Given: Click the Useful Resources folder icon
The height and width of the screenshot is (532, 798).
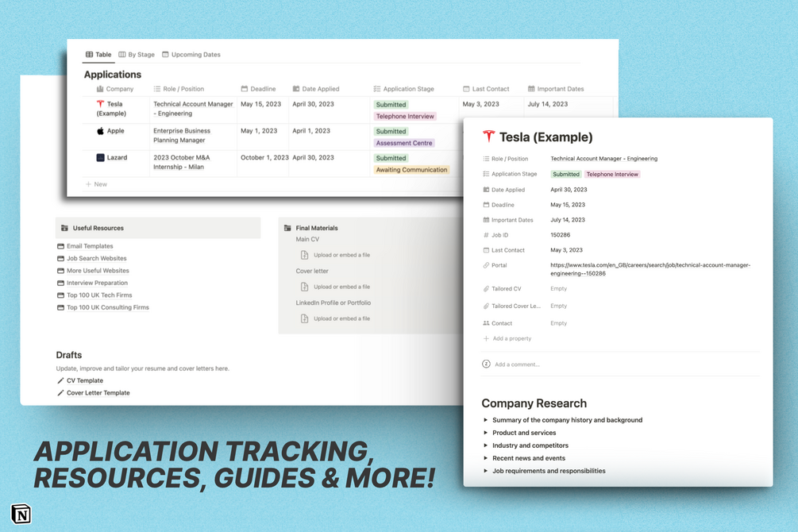Looking at the screenshot, I should 64,228.
